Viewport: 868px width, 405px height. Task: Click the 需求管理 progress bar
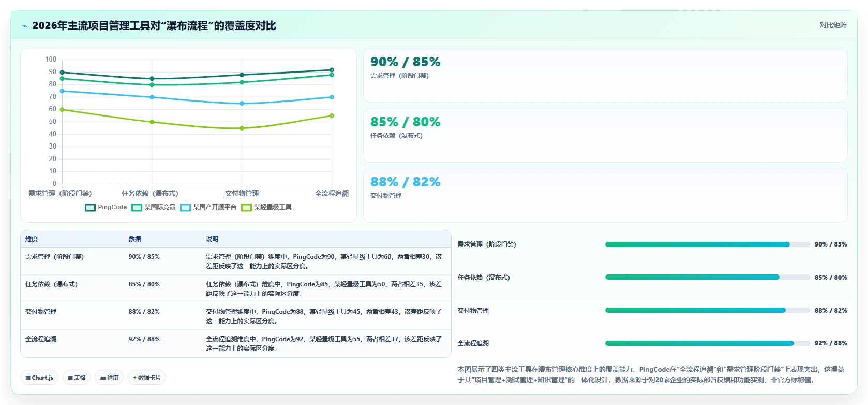pos(708,244)
